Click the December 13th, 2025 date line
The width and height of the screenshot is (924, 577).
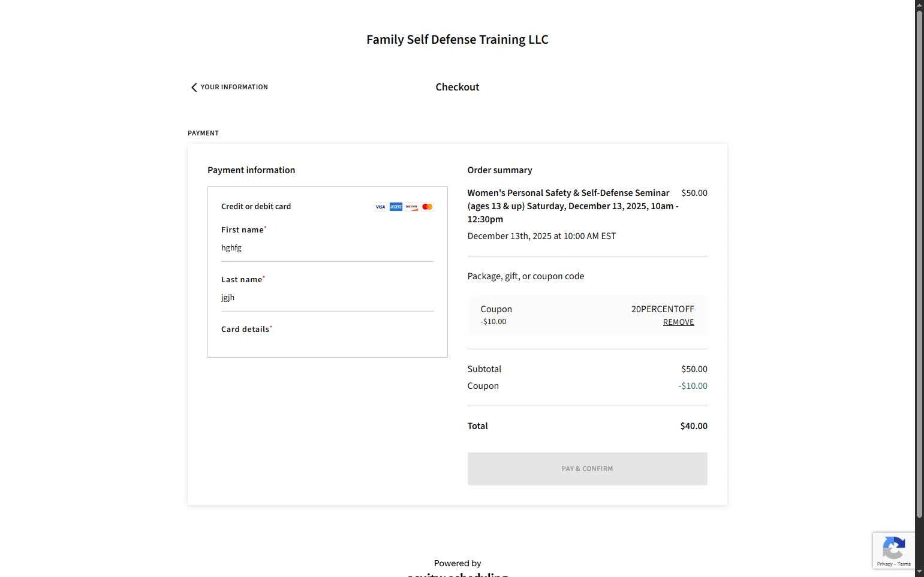point(541,236)
